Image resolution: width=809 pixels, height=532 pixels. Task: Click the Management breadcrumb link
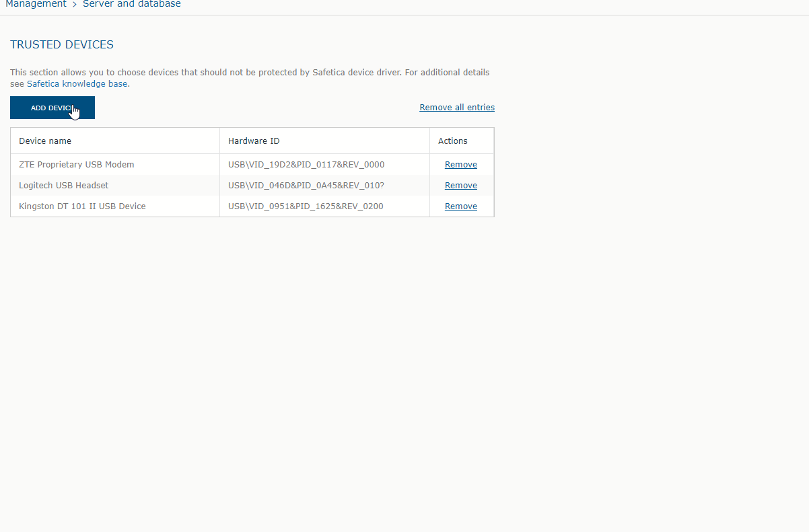[36, 4]
